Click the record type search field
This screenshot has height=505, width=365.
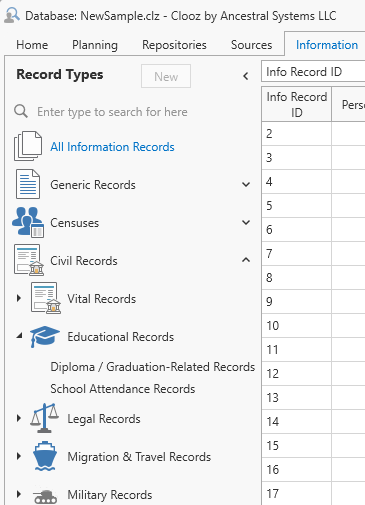pyautogui.click(x=112, y=112)
